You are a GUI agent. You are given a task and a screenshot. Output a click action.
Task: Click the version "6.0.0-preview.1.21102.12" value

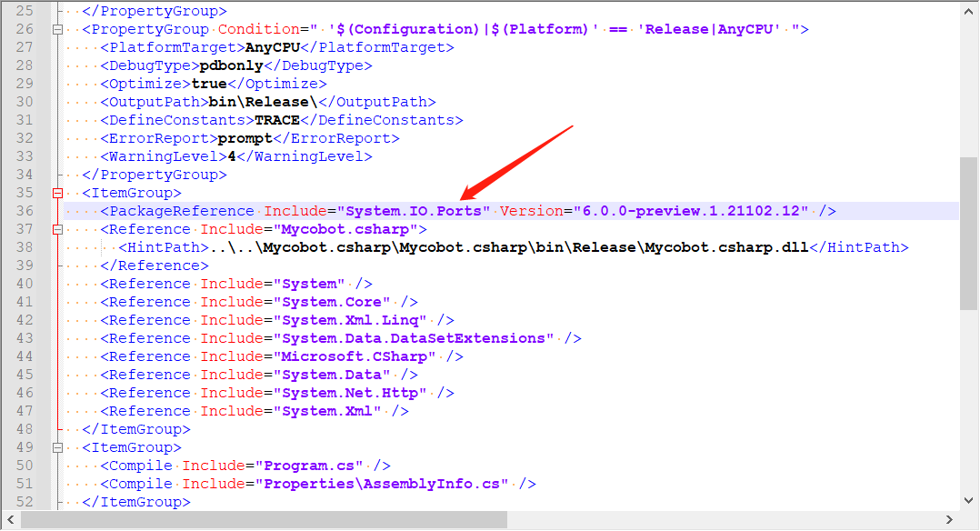(691, 211)
